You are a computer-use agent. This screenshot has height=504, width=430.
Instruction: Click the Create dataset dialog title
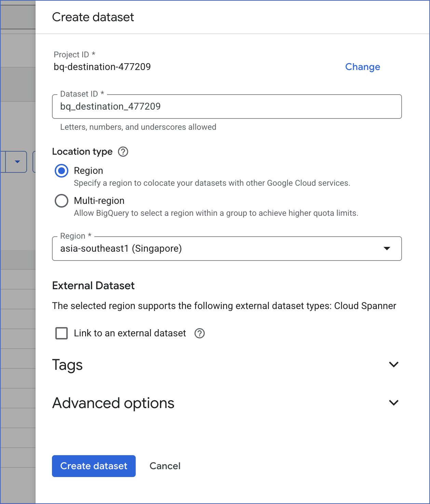click(x=93, y=17)
